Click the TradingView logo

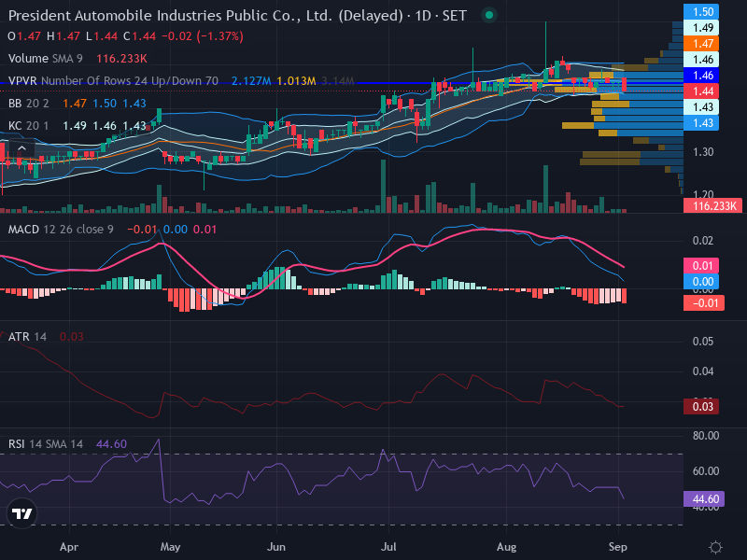21,513
